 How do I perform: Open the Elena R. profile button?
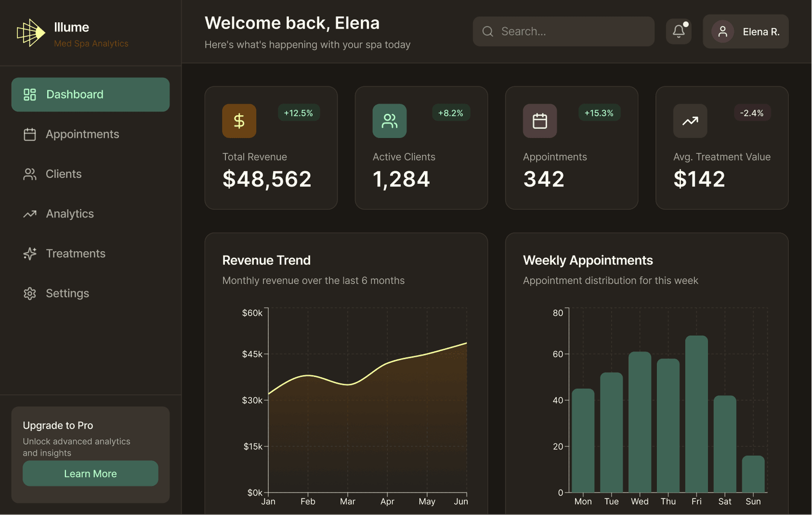point(746,31)
